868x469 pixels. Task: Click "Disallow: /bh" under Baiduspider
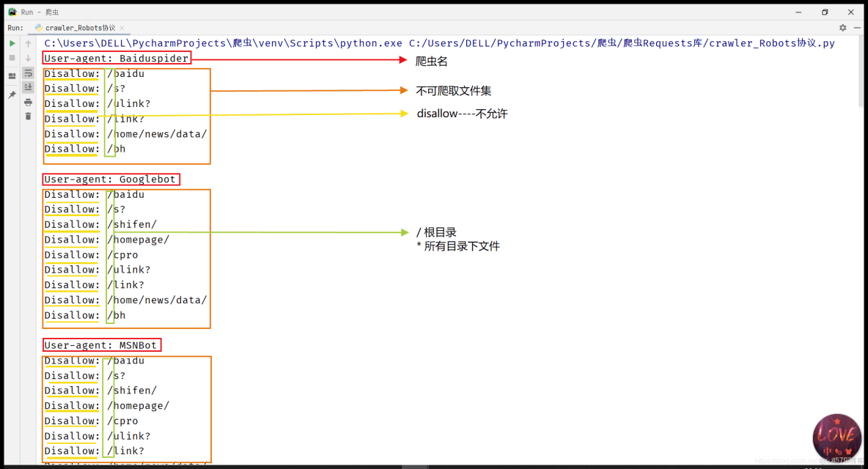(85, 149)
